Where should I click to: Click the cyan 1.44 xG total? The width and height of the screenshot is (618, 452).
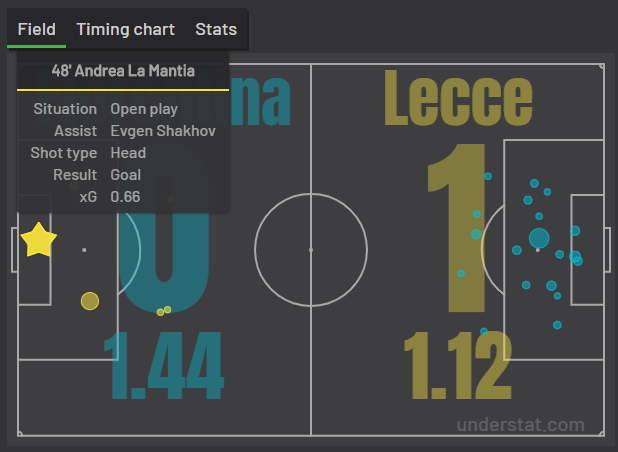[164, 366]
